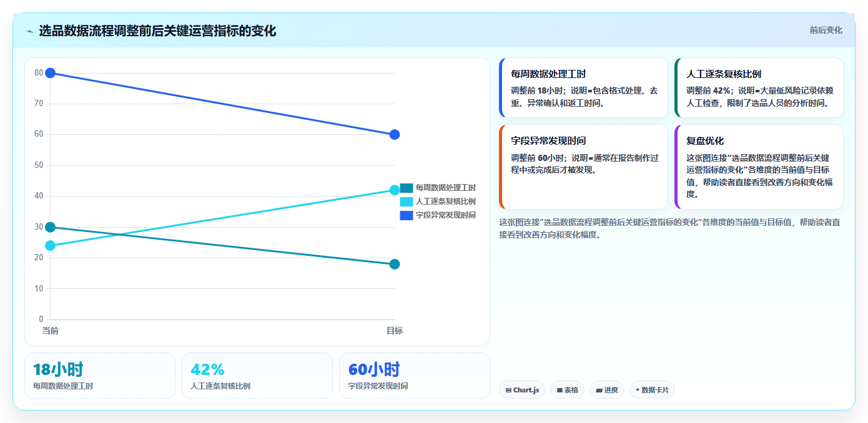Click the lightning icon beside the title
Image resolution: width=868 pixels, height=423 pixels.
[29, 31]
